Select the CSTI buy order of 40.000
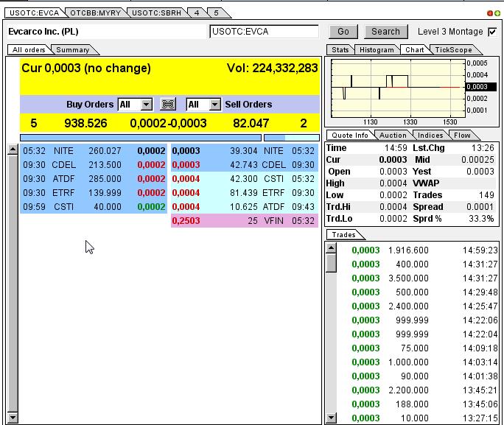This screenshot has width=504, height=425. 94,206
